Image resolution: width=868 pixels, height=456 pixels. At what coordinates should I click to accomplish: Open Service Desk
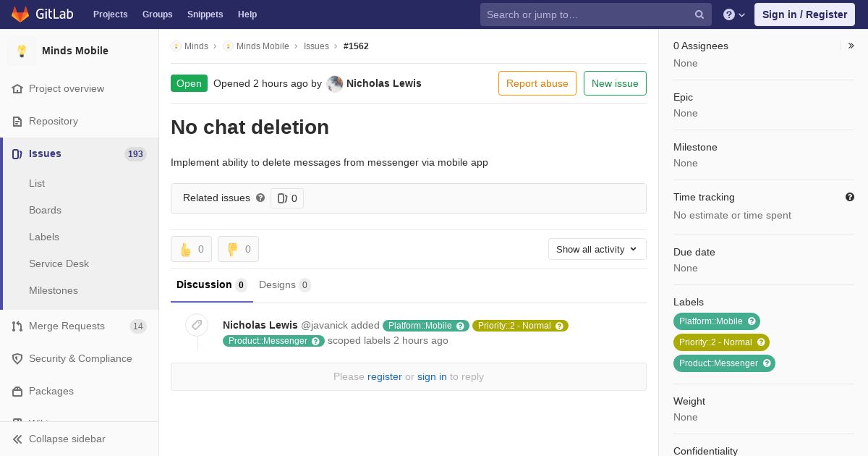(59, 263)
